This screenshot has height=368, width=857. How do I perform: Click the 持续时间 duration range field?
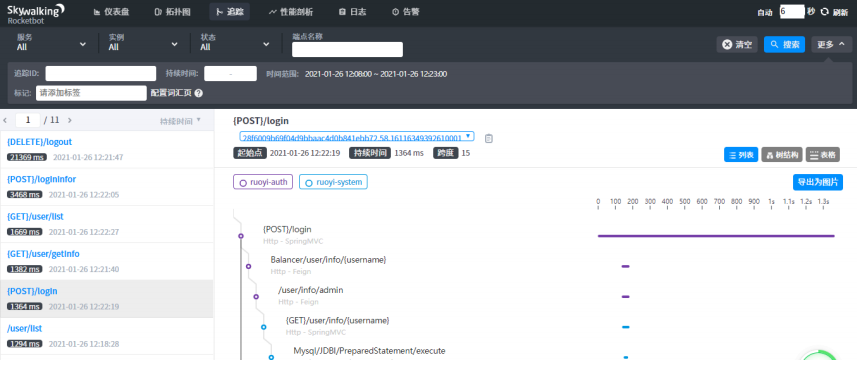click(x=230, y=73)
